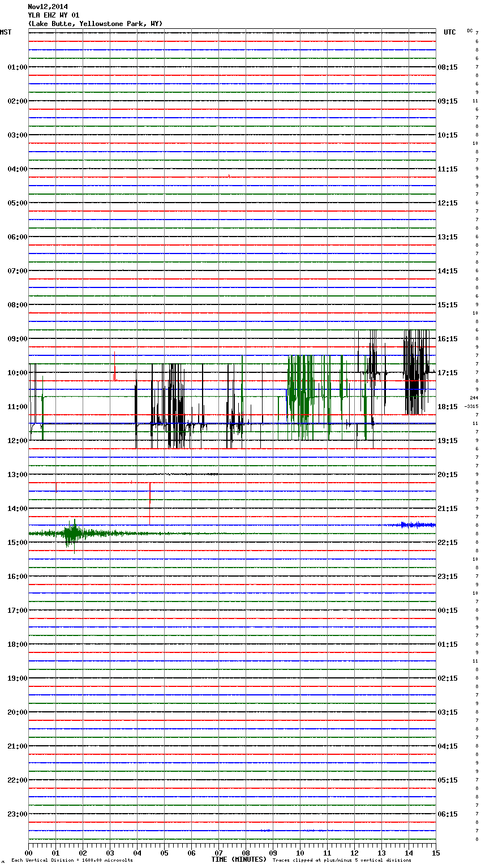Click the DC value -3315
Screen dimensions: 481x868
pos(471,406)
